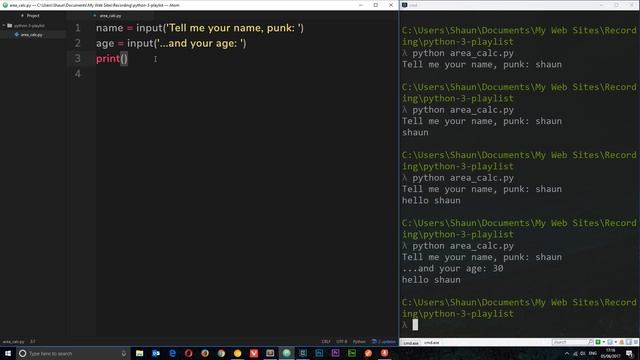640x360 pixels.
Task: Click the 'hello shaun' output at terminal bottom
Action: [x=431, y=280]
